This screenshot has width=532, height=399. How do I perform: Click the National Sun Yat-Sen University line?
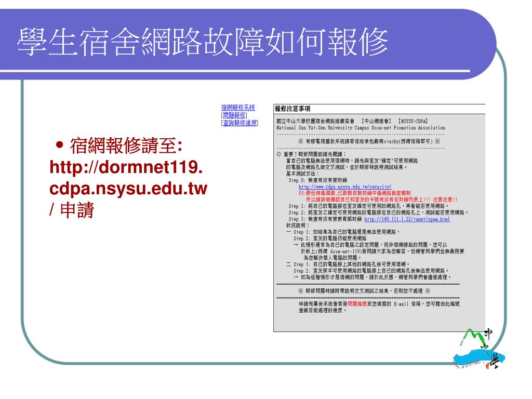(361, 128)
